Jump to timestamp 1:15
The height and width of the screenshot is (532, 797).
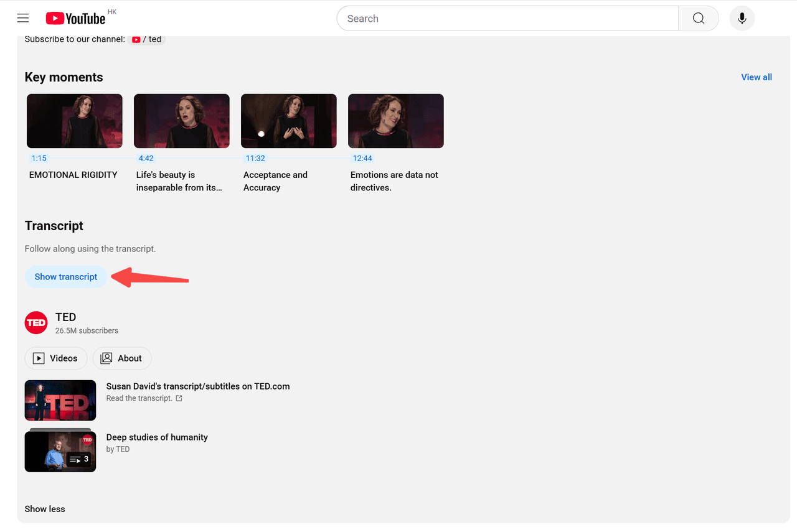click(x=39, y=159)
